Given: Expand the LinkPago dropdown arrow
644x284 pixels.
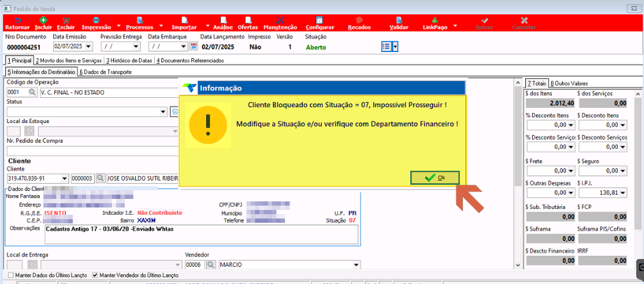Looking at the screenshot, I should point(456,26).
